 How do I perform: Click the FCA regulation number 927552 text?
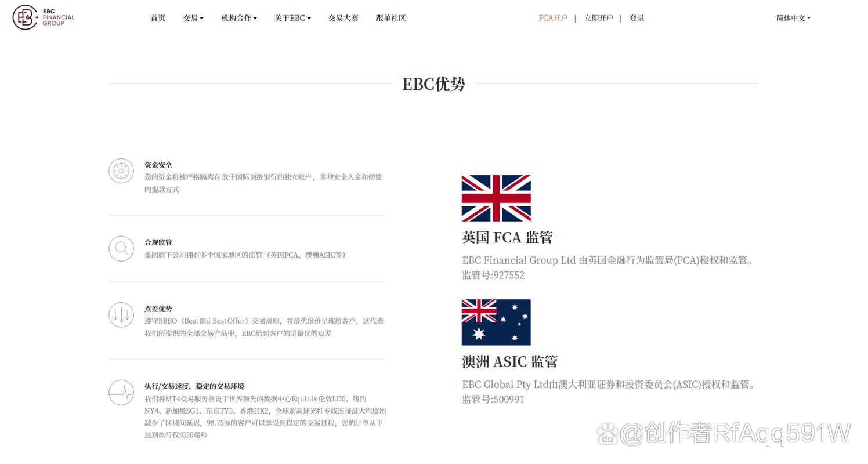(x=493, y=275)
